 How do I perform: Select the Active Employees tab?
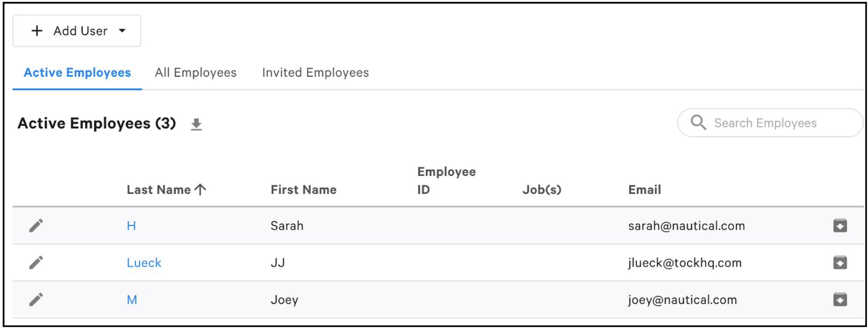(x=78, y=72)
